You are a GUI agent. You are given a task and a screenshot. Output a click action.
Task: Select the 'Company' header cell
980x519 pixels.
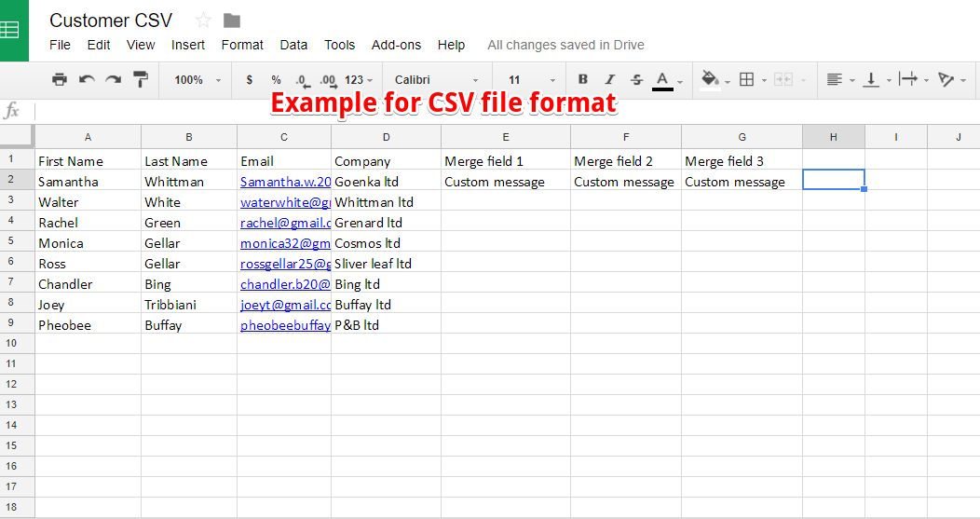pyautogui.click(x=387, y=159)
